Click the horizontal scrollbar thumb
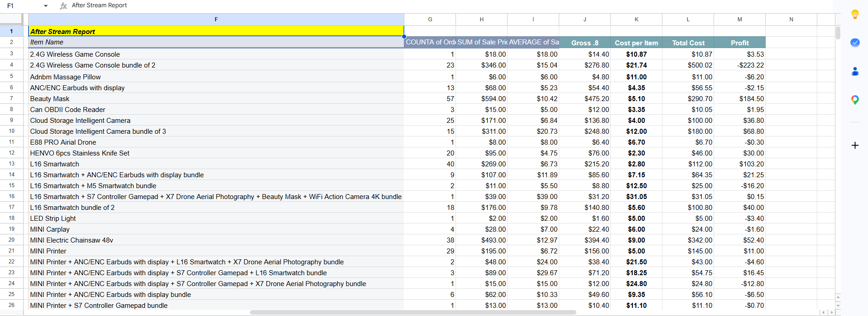The image size is (868, 316). [413, 312]
